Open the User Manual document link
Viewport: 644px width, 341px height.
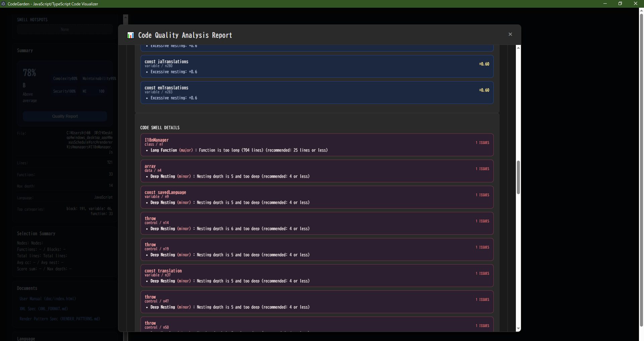point(48,299)
